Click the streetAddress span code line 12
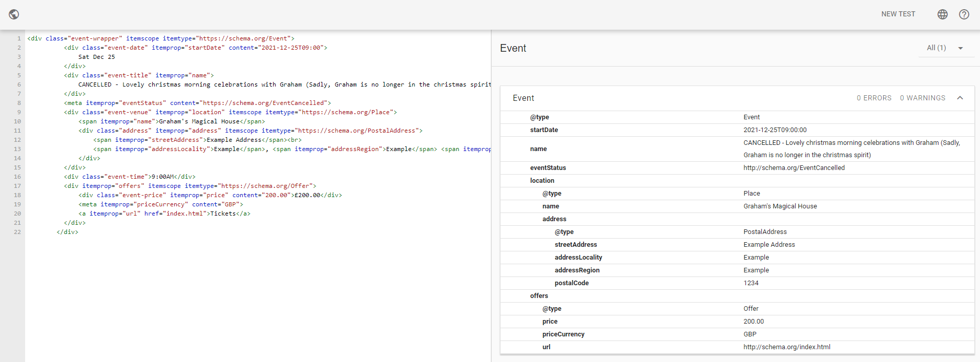 point(198,140)
